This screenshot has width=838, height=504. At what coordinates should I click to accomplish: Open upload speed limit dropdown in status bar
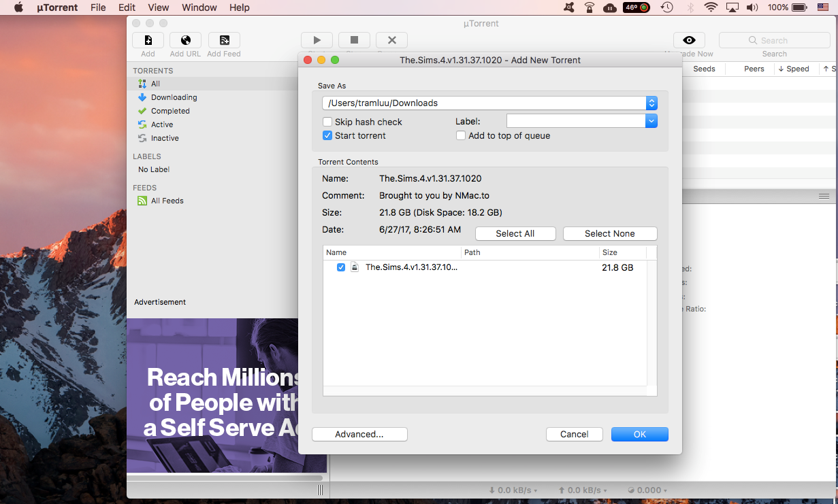[582, 490]
